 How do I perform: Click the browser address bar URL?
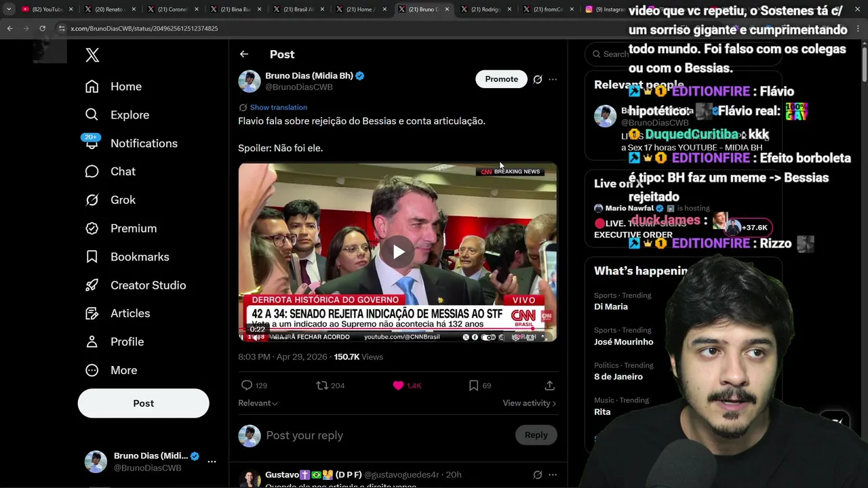(144, 28)
